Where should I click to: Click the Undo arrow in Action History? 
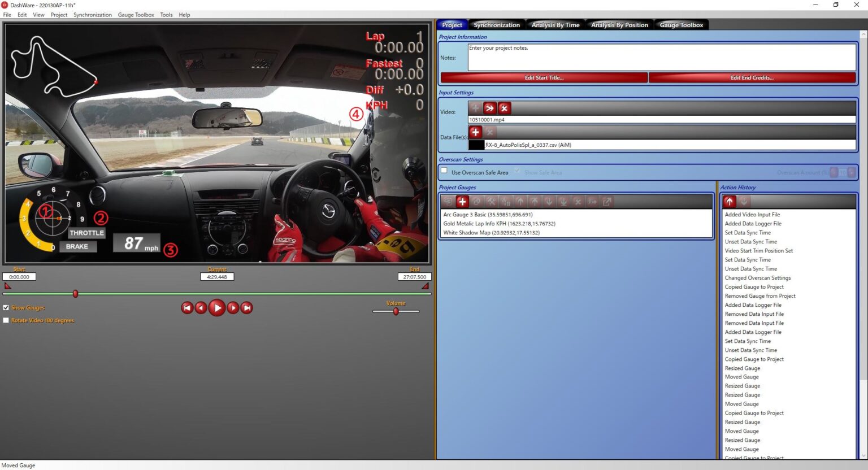729,201
